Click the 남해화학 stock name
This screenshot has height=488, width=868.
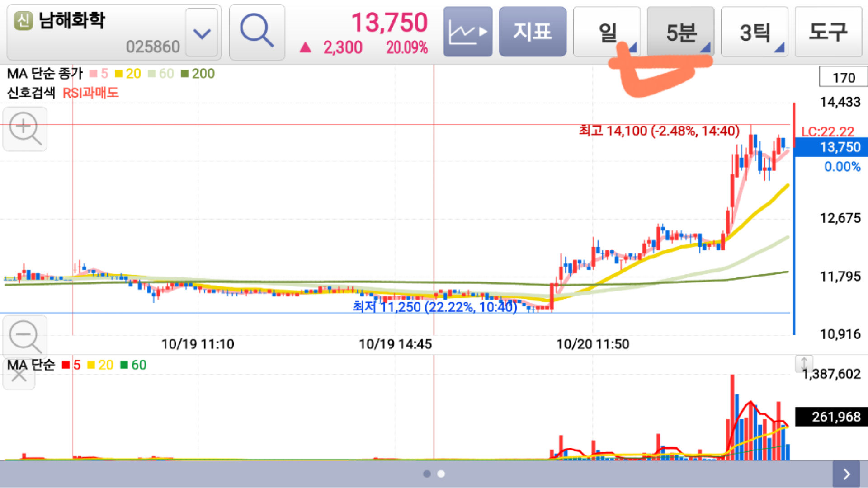(x=72, y=20)
